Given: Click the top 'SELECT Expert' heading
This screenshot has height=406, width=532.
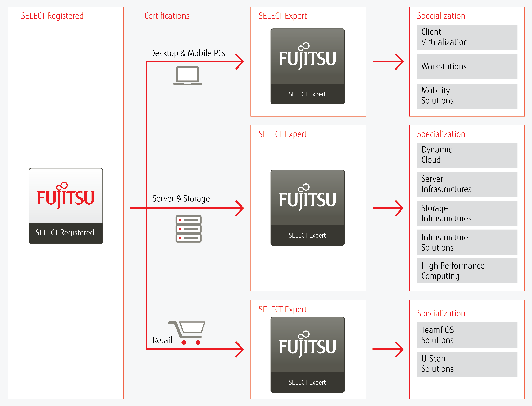Looking at the screenshot, I should pos(283,16).
